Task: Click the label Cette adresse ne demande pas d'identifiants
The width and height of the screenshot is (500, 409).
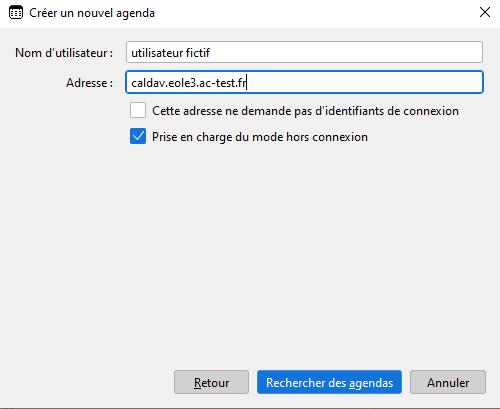Action: tap(305, 111)
